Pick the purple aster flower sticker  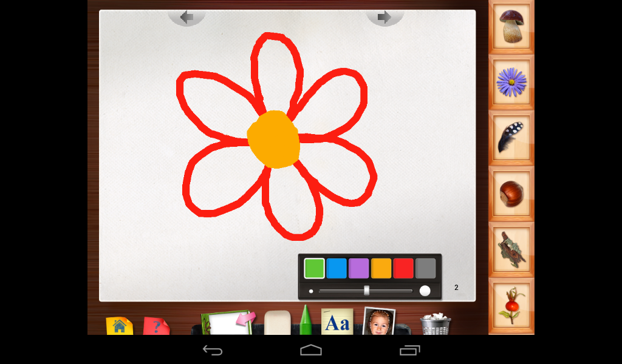511,83
